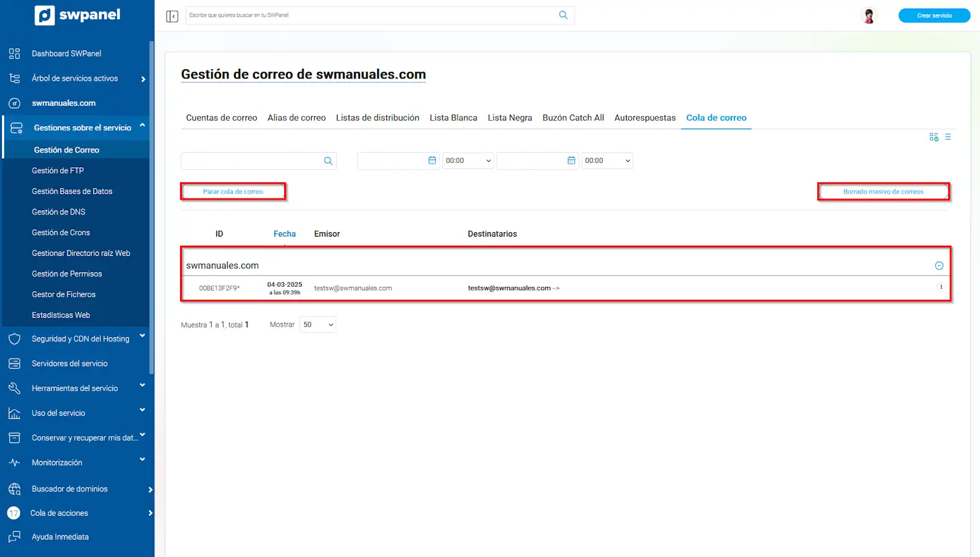
Task: Open the Lista Negra tab
Action: pos(510,118)
